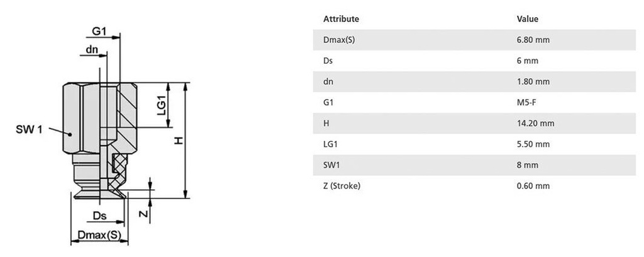The image size is (644, 257).
Task: Click the SW 1 label in the drawing
Action: pos(29,130)
